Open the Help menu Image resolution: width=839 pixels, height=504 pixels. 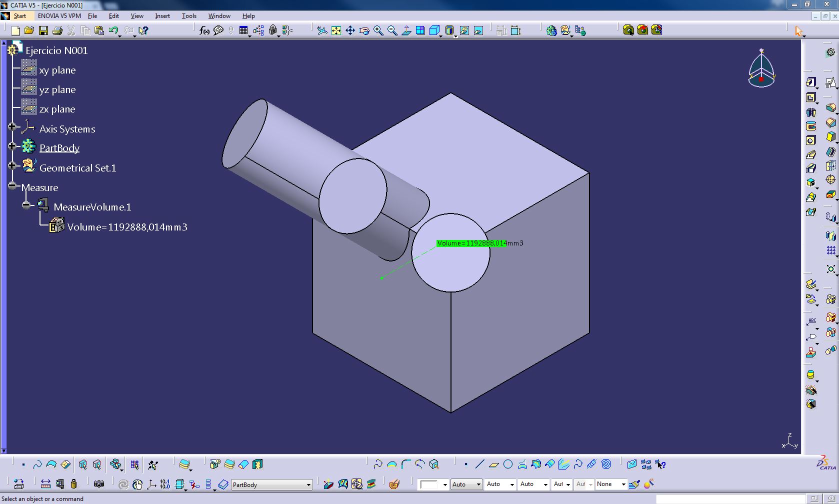[x=248, y=16]
